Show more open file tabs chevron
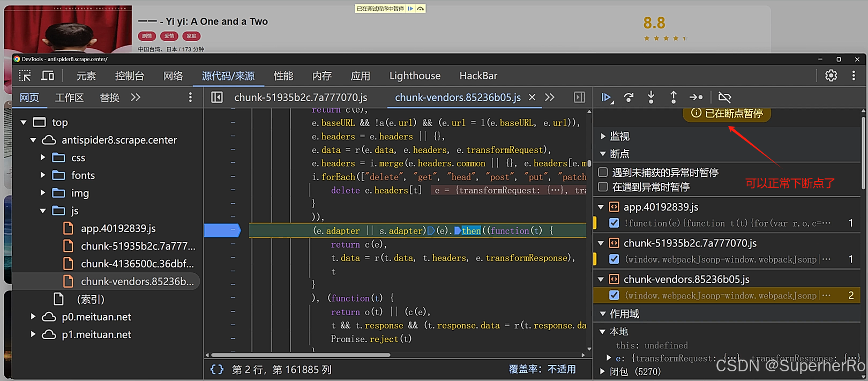The height and width of the screenshot is (381, 868). (550, 97)
